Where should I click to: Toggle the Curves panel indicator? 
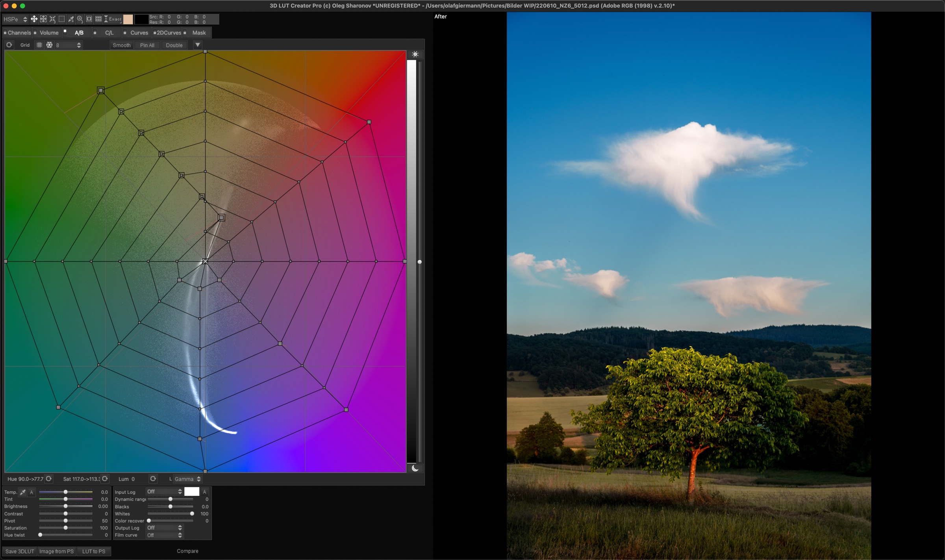point(125,33)
